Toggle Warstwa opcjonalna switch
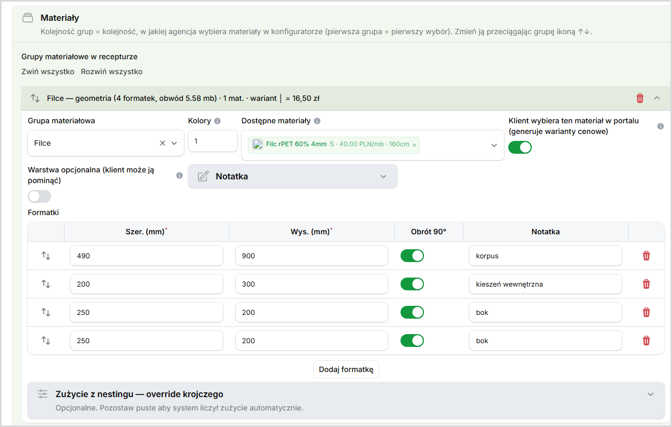672x427 pixels. coord(39,196)
